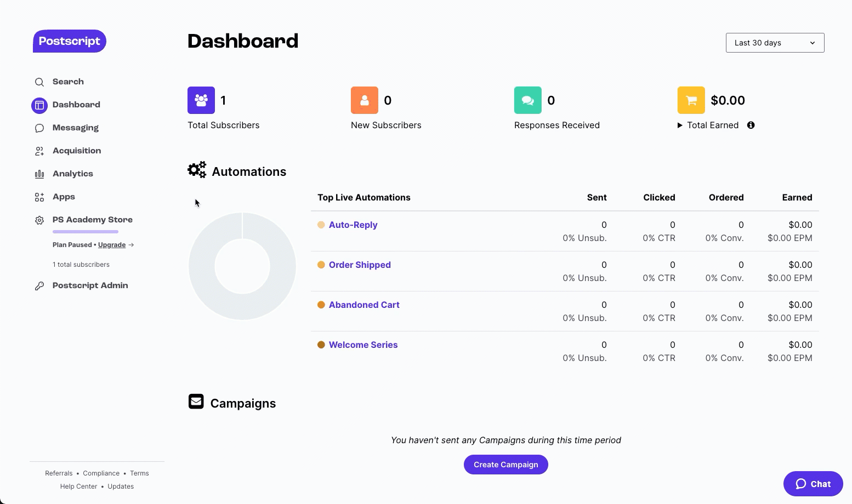Click the Total Earned info icon
Viewport: 852px width, 504px height.
[x=751, y=125]
